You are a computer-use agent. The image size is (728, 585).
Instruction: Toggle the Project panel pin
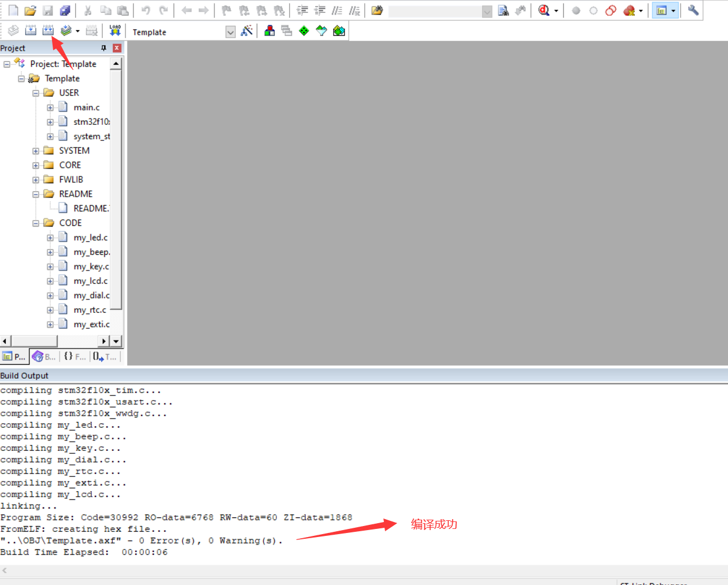[104, 48]
